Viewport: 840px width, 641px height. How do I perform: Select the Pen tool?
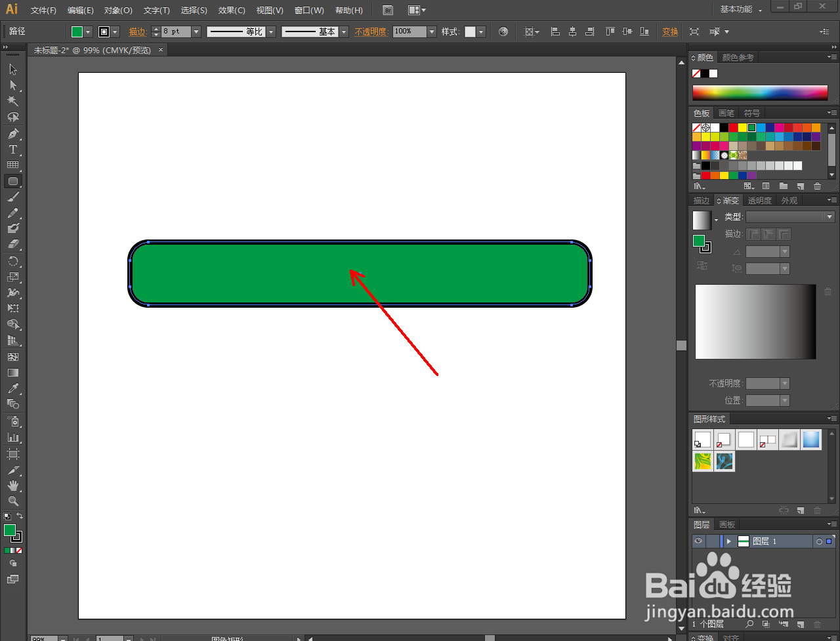click(x=13, y=134)
